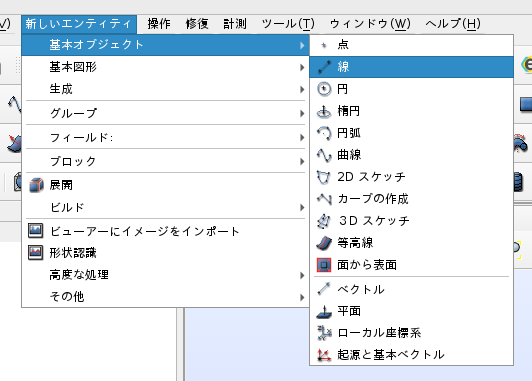
Task: Choose 平面 in the submenu
Action: coord(411,311)
